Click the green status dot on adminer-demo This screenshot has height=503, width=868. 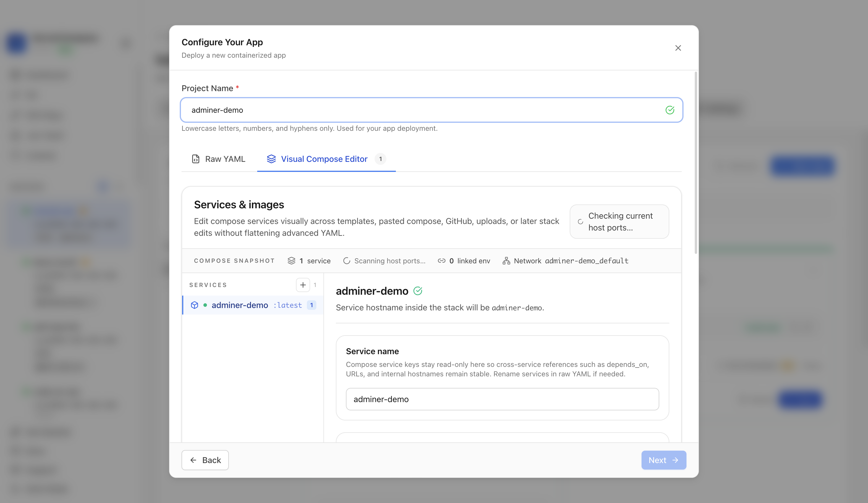coord(205,305)
